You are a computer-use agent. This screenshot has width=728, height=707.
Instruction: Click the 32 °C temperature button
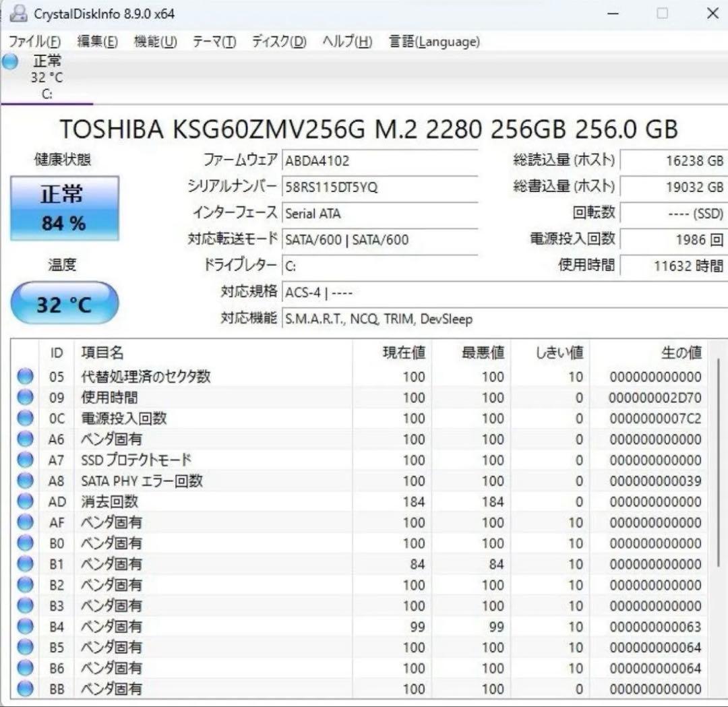[65, 304]
